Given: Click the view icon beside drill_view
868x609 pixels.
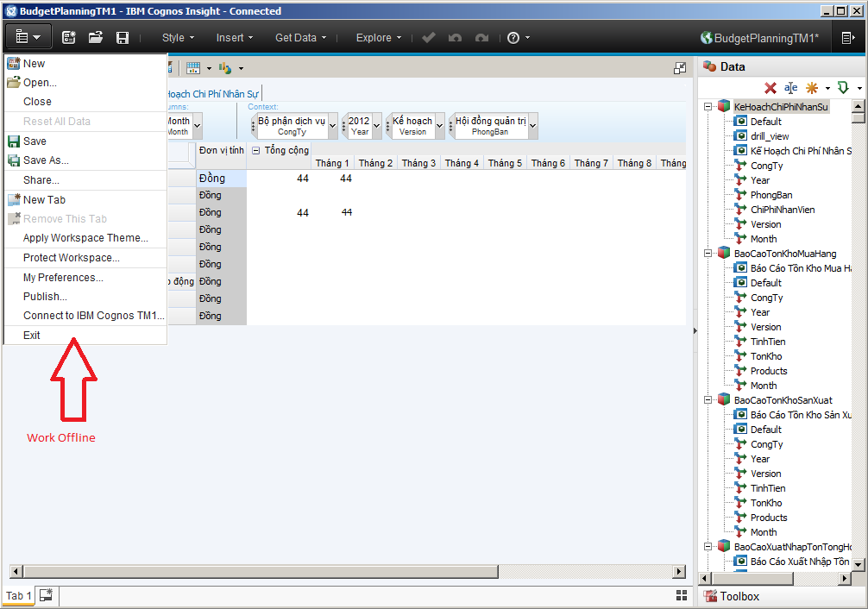Looking at the screenshot, I should coord(740,136).
